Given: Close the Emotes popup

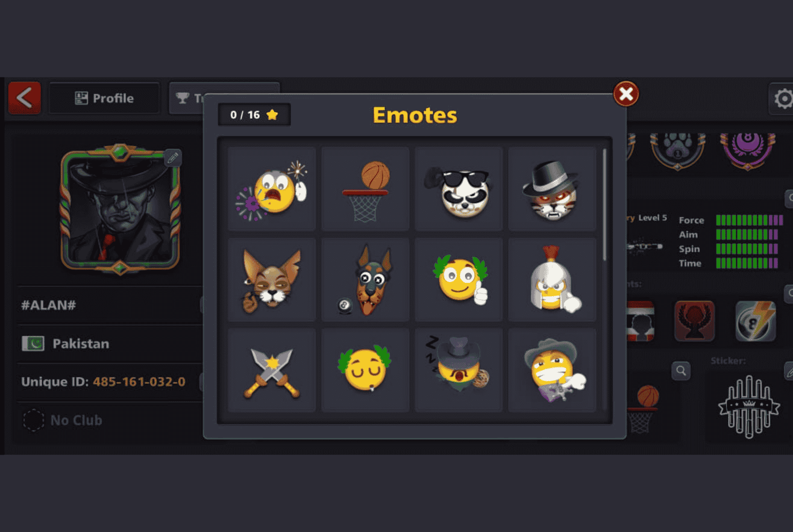Looking at the screenshot, I should click(626, 94).
